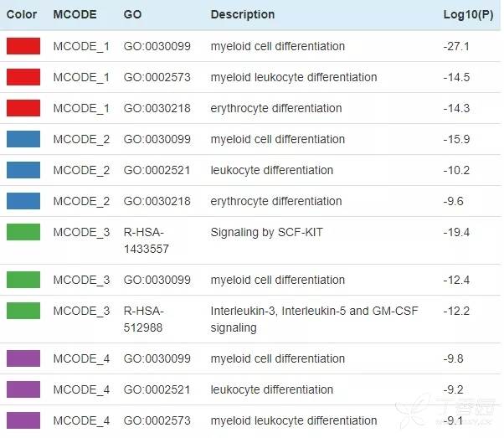Click the Signaling by SCF-KIT description
The width and height of the screenshot is (504, 438).
[x=266, y=232]
